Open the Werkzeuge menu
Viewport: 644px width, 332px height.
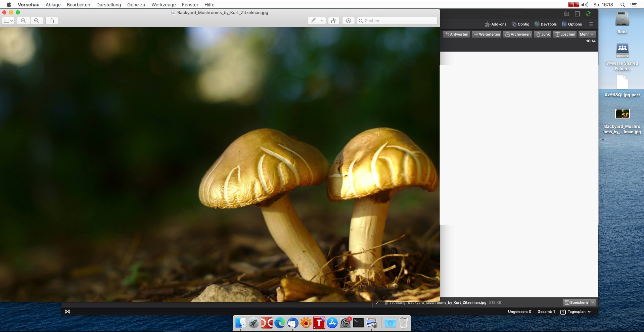coord(163,5)
